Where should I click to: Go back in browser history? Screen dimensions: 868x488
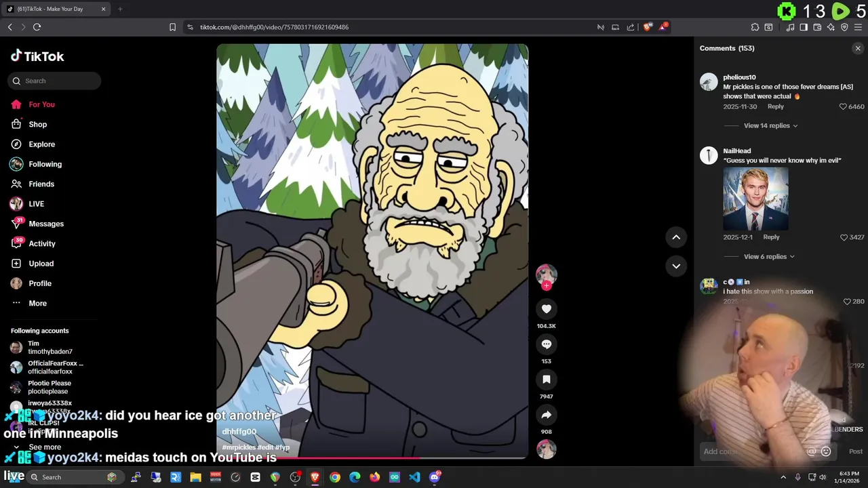point(9,27)
